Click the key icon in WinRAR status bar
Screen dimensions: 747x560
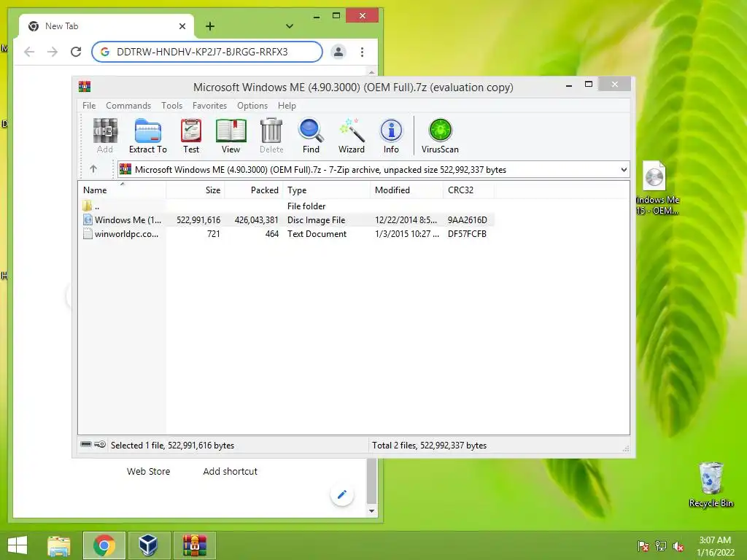[x=100, y=444]
